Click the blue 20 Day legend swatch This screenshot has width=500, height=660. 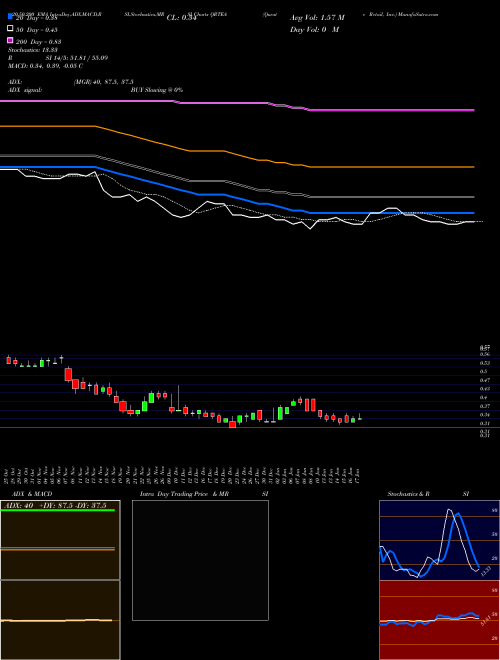coord(10,16)
